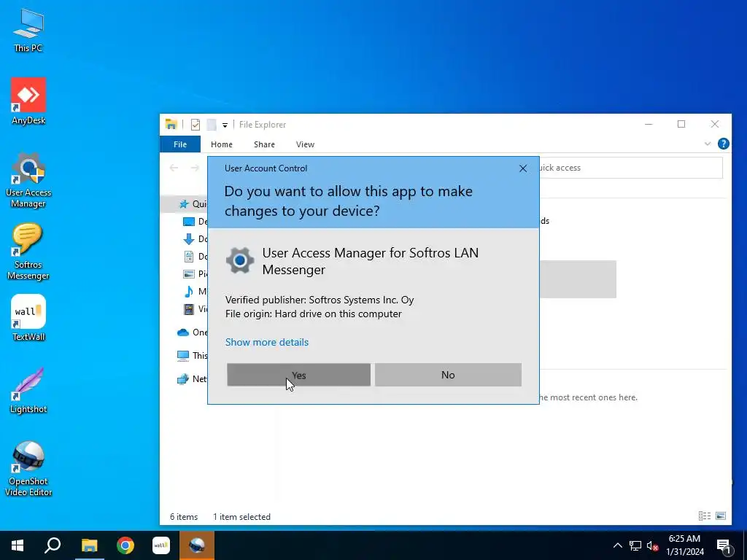Image resolution: width=747 pixels, height=560 pixels.
Task: Open the notification center icon
Action: (x=724, y=546)
